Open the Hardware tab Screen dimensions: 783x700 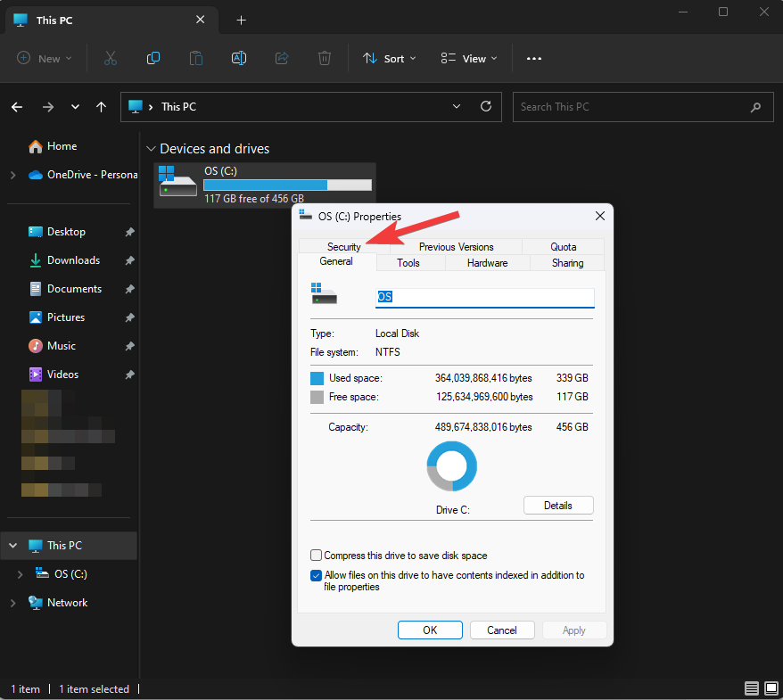click(x=487, y=263)
